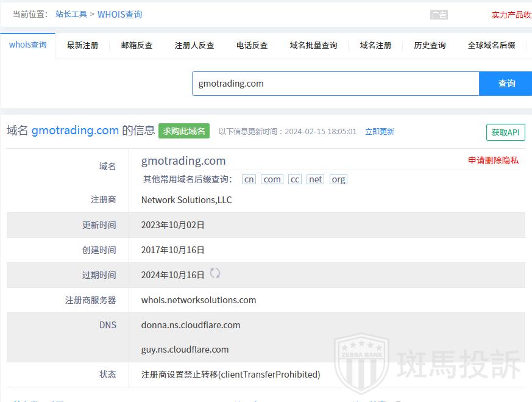Open the 邮箱反查 tab
Image resolution: width=532 pixels, height=402 pixels.
(x=137, y=45)
